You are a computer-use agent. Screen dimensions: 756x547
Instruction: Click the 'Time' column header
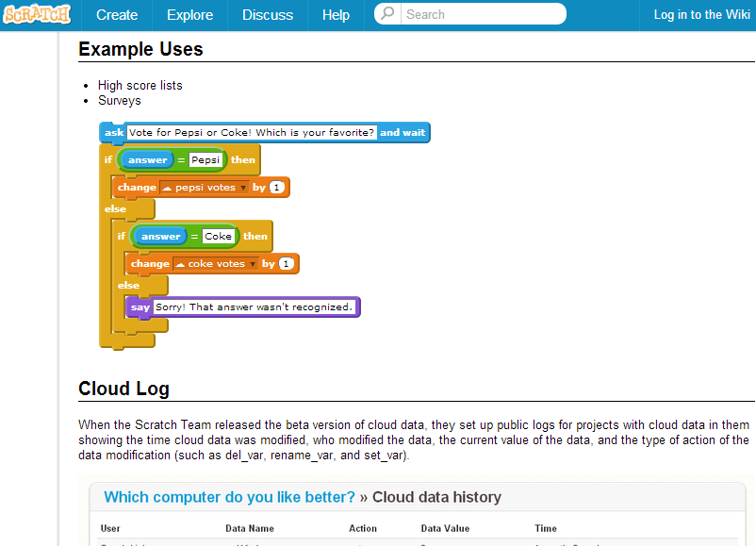pyautogui.click(x=546, y=528)
